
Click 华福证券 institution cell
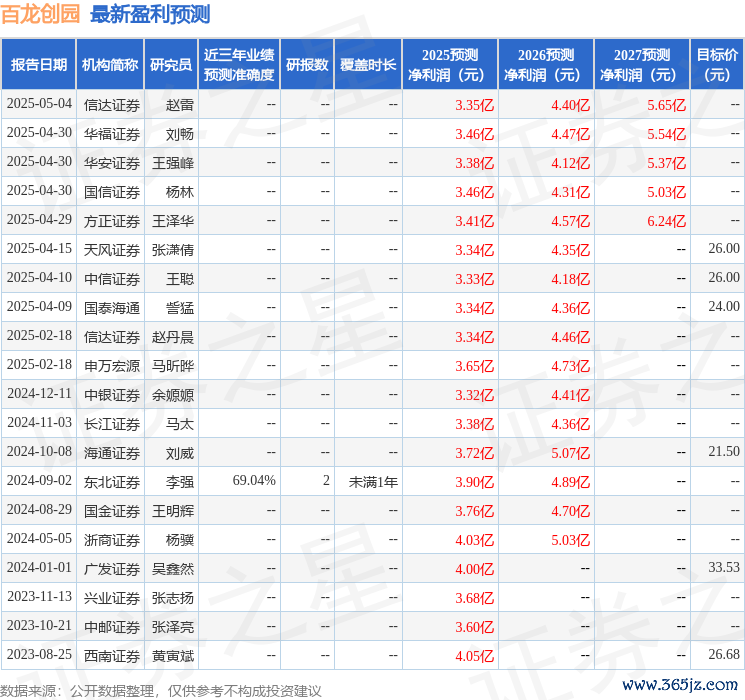click(112, 134)
